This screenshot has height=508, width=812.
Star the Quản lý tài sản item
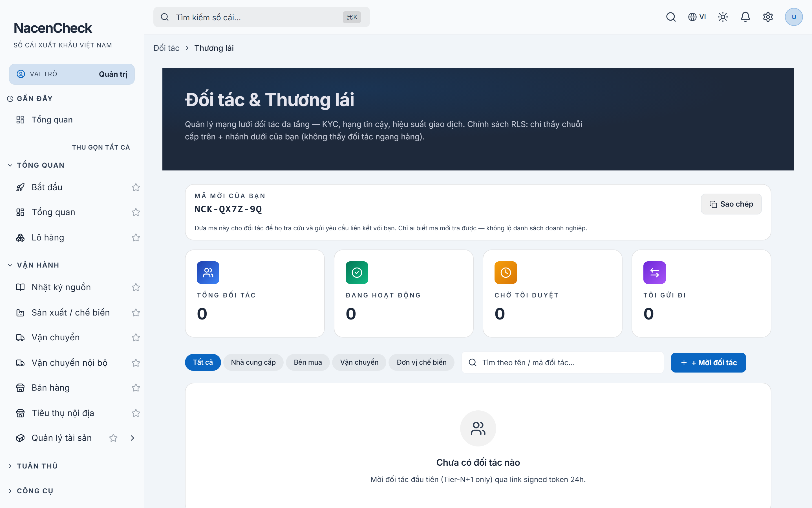pos(113,438)
